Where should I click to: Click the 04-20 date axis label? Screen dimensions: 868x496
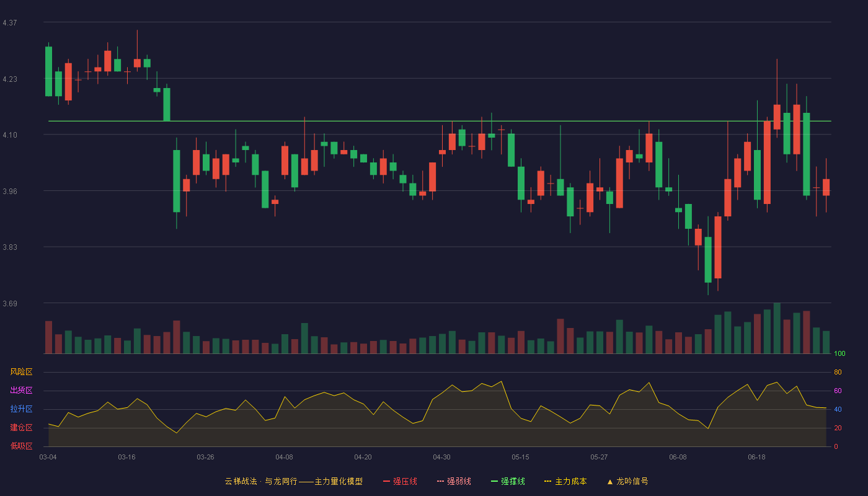(363, 457)
